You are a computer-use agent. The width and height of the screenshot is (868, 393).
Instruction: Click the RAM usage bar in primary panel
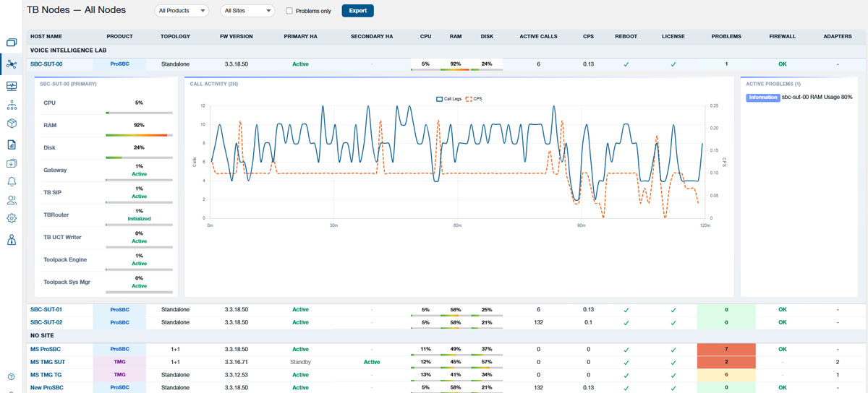pyautogui.click(x=139, y=135)
